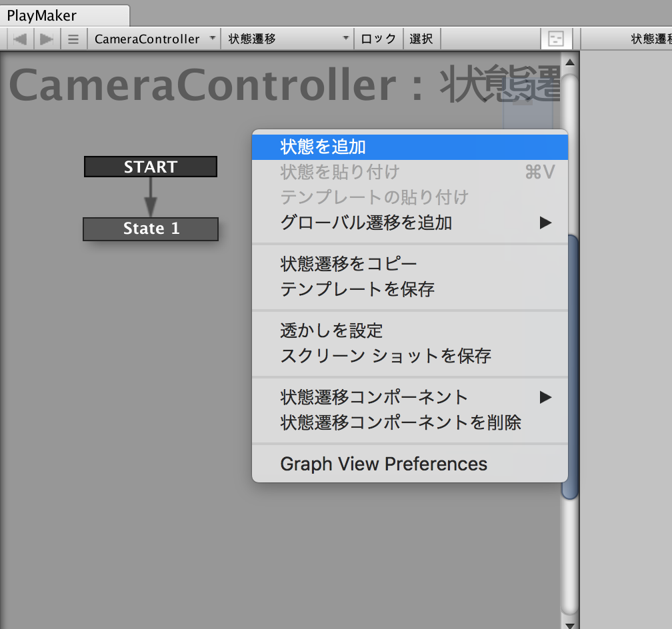The image size is (672, 629).
Task: Select the START node
Action: 151,167
